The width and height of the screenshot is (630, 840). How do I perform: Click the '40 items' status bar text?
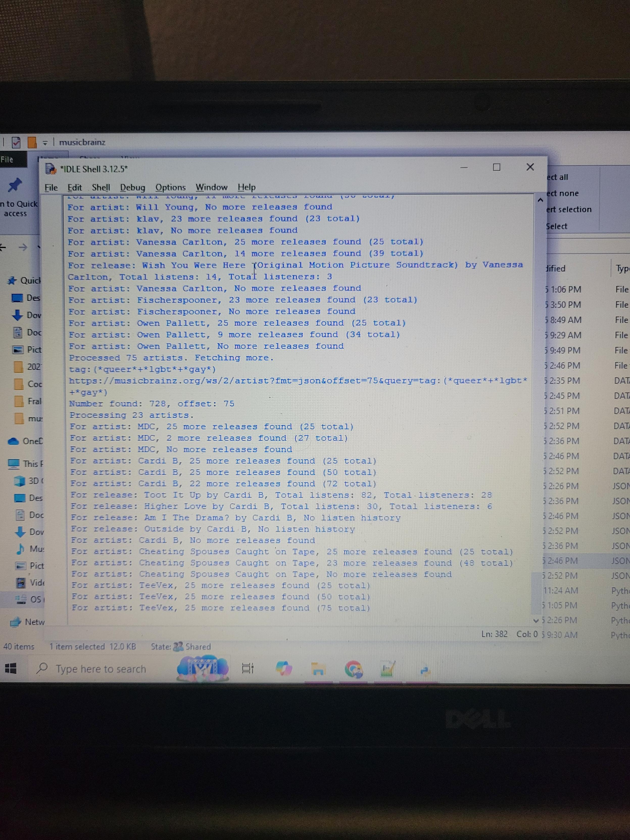19,646
